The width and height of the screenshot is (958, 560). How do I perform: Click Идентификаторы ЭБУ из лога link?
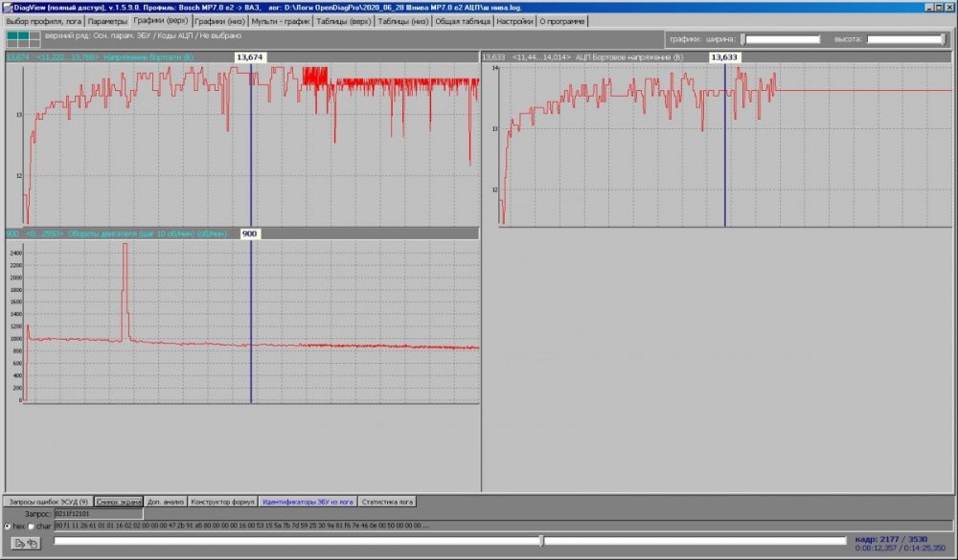[x=308, y=502]
